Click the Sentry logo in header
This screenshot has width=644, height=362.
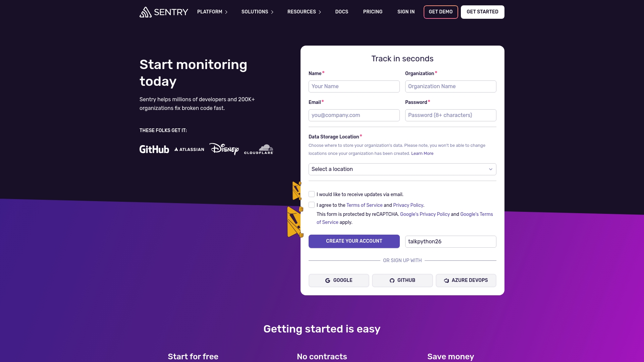pyautogui.click(x=164, y=12)
